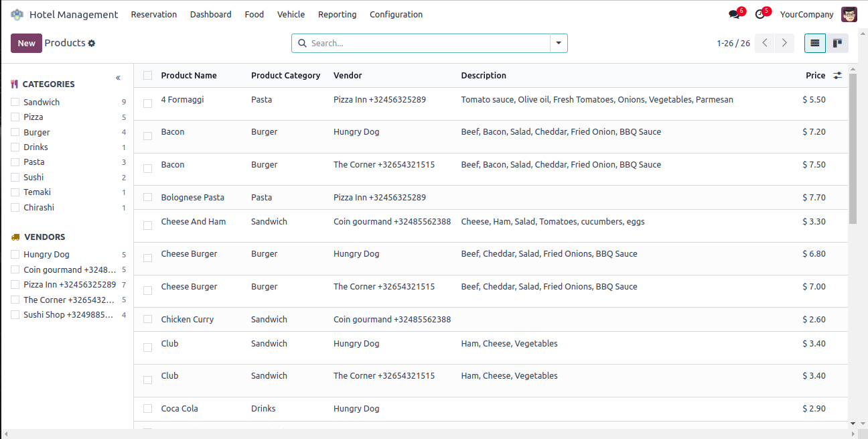Image resolution: width=868 pixels, height=439 pixels.
Task: Click the vertical scrollbar of product list
Action: (x=853, y=147)
